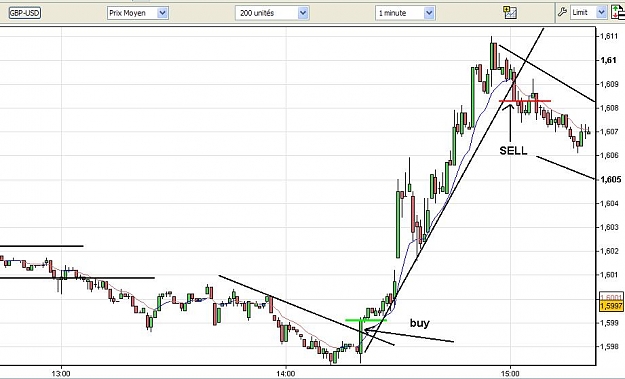Click the 1,602 price axis label
The image size is (625, 379).
609,251
